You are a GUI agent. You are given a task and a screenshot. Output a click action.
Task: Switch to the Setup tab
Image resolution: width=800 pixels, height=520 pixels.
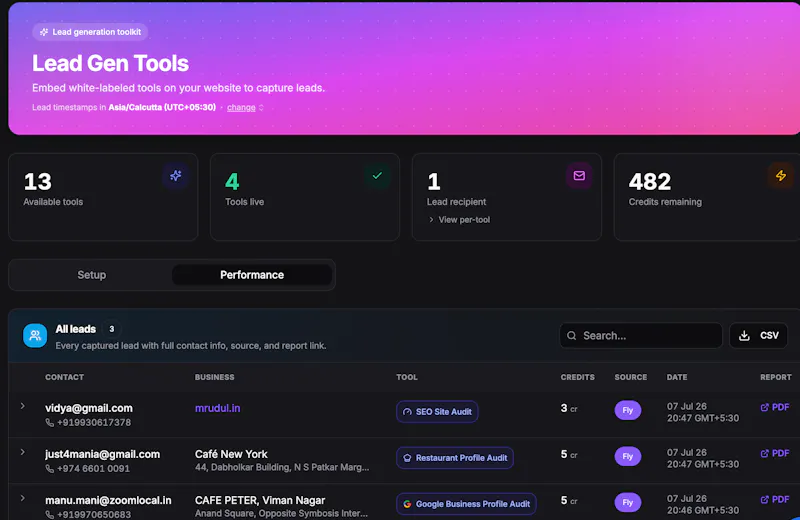pyautogui.click(x=92, y=275)
